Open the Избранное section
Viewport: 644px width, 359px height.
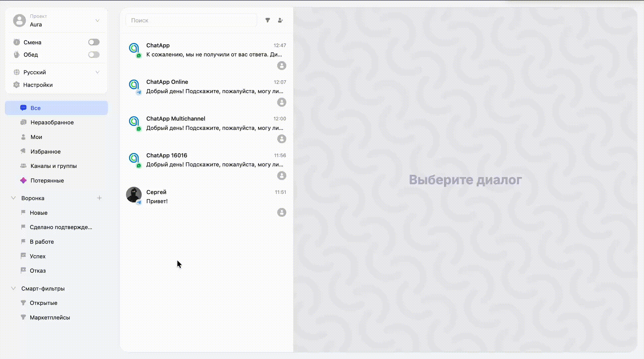46,152
